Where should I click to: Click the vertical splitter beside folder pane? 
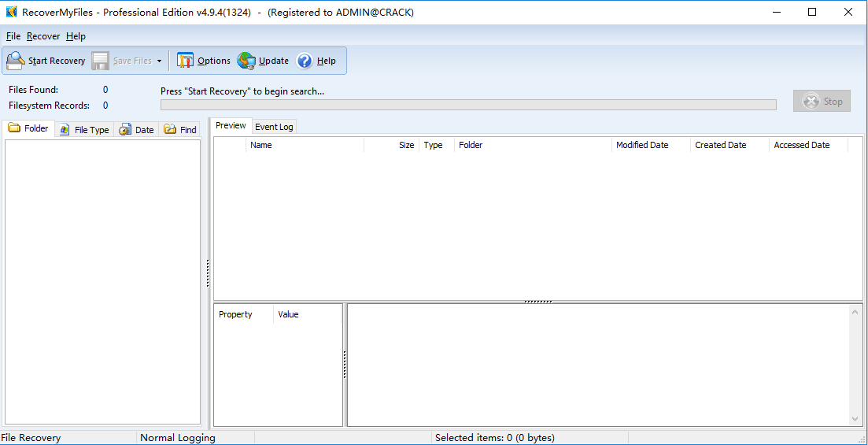(x=208, y=273)
